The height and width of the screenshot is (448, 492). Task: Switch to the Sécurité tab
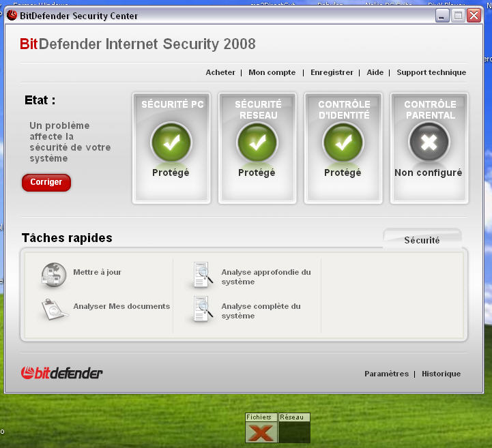click(x=422, y=240)
